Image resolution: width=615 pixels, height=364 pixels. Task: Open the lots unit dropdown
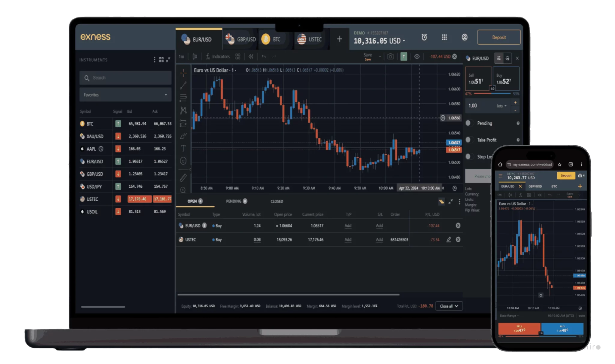(x=502, y=106)
